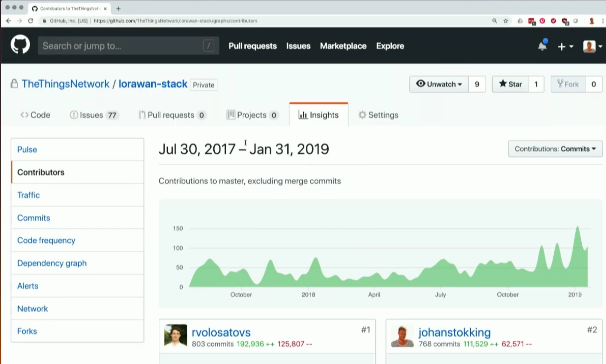This screenshot has width=606, height=364.
Task: Open lorawan-stack repository link
Action: [153, 84]
